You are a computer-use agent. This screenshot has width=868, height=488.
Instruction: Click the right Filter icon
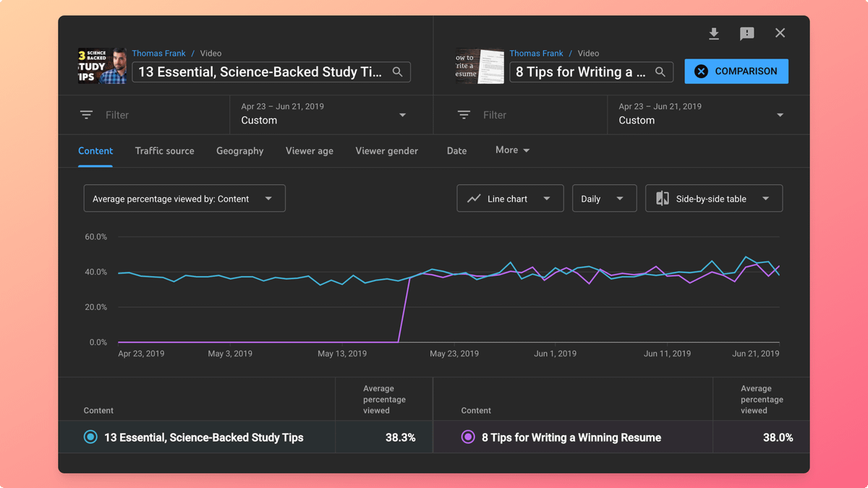(x=464, y=115)
